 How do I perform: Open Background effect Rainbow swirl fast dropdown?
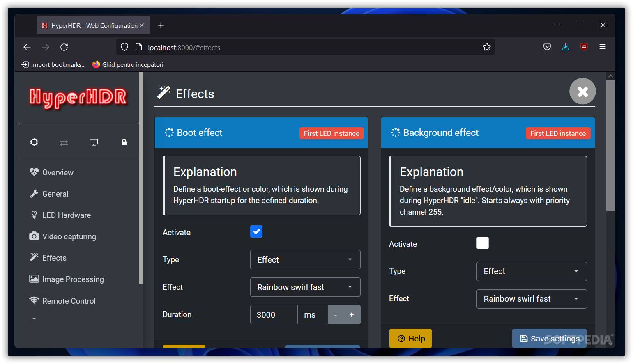(532, 299)
